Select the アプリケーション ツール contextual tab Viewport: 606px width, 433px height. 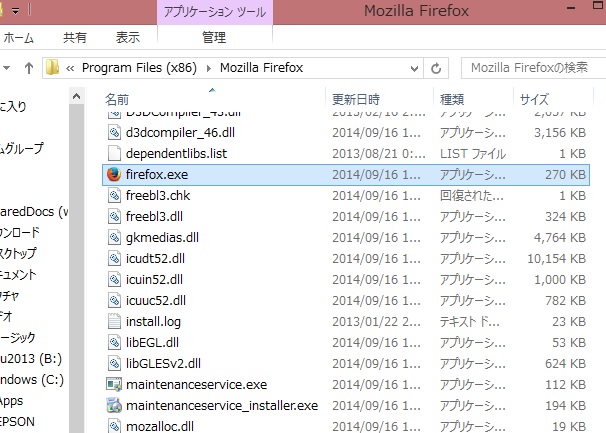pos(215,12)
